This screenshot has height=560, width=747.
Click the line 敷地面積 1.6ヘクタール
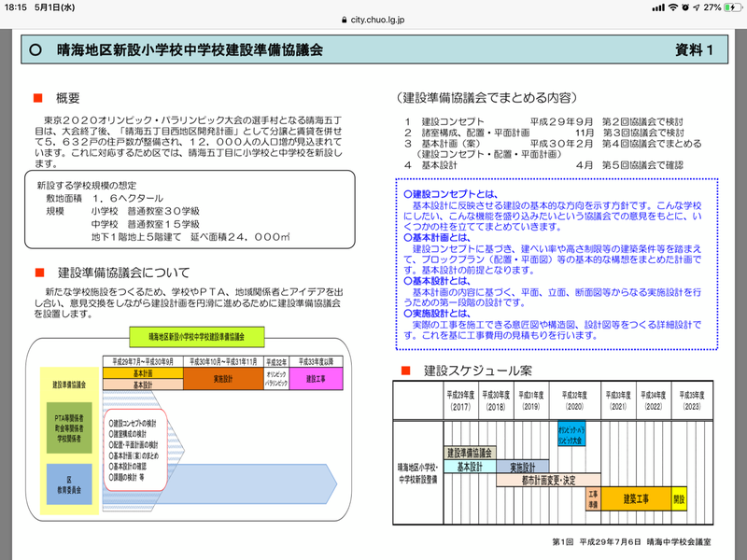coord(105,198)
